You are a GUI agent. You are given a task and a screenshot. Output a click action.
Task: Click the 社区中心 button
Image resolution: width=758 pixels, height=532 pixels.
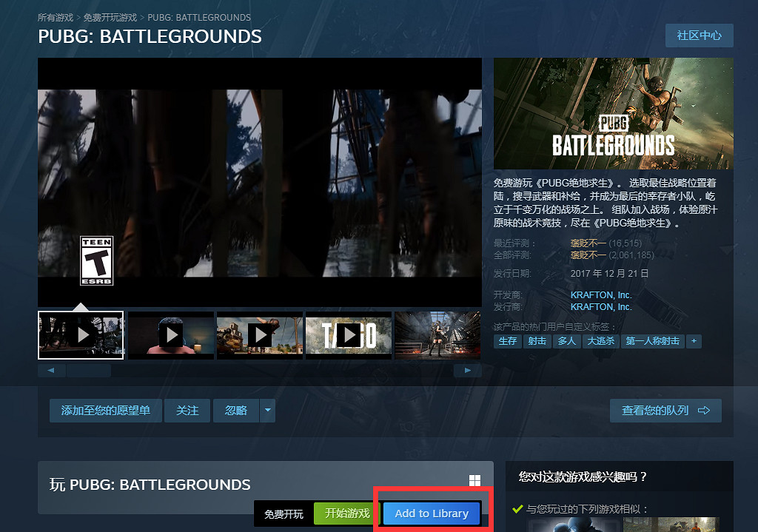pos(699,35)
